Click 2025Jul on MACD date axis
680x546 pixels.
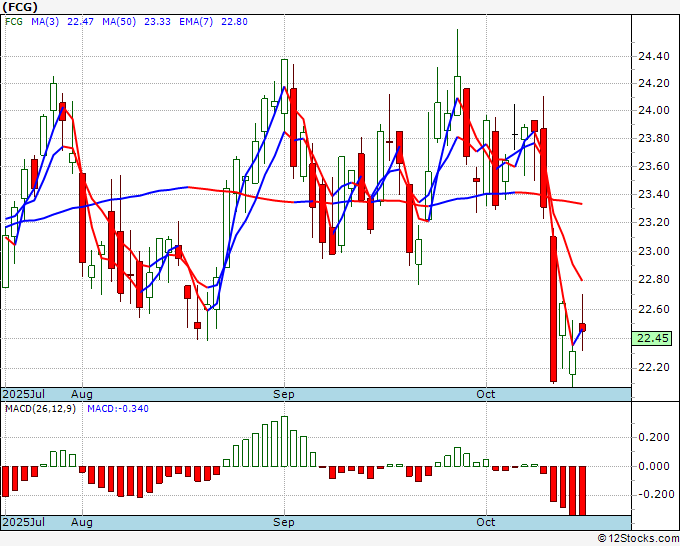point(24,522)
